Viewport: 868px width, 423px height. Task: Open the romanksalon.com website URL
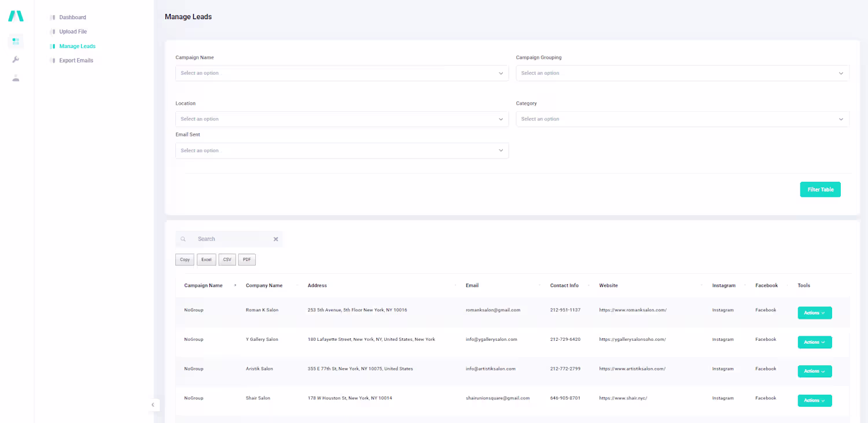coord(633,310)
